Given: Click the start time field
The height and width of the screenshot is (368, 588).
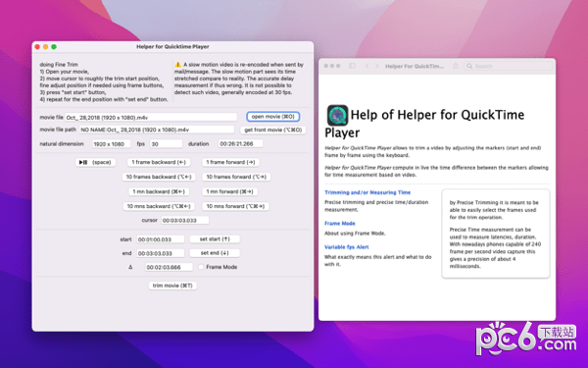Looking at the screenshot, I should coord(161,239).
